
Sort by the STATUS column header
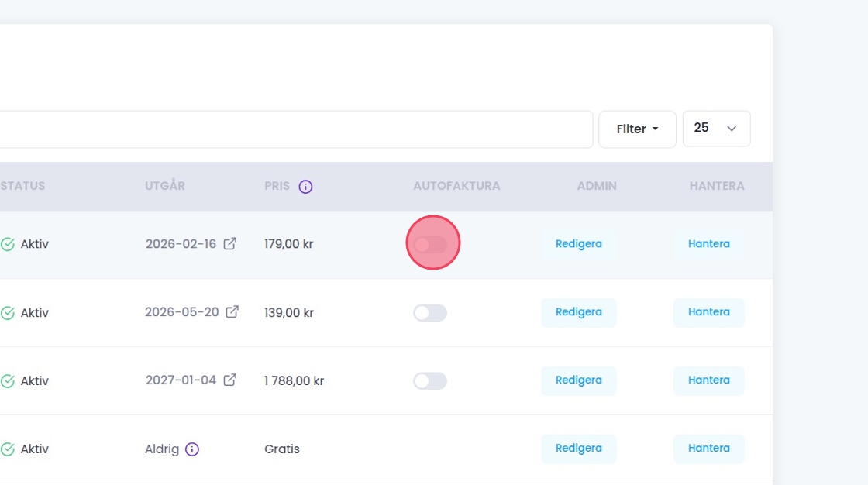click(x=22, y=186)
